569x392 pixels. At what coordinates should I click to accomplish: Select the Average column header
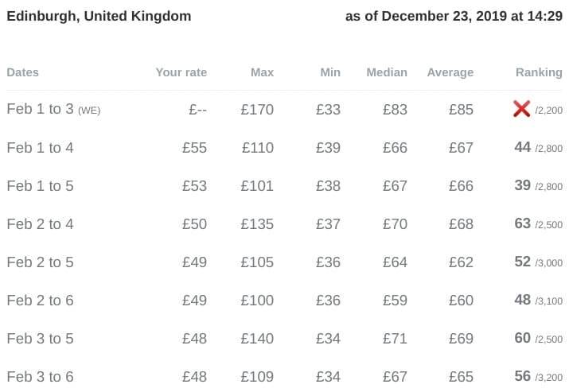[x=450, y=72]
